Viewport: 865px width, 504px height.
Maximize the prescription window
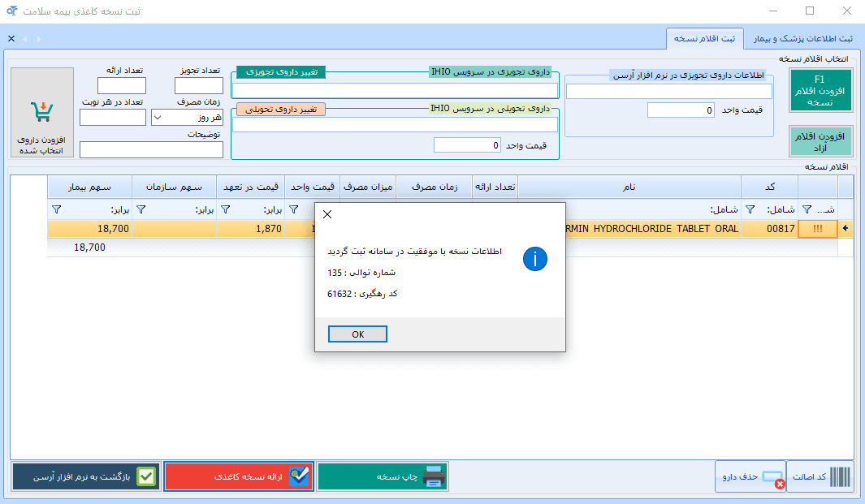810,11
